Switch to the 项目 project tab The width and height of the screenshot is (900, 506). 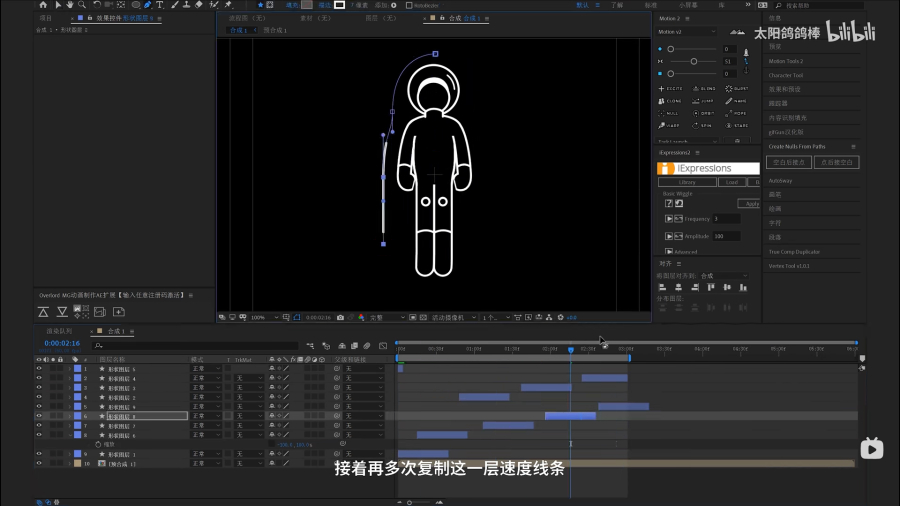[46, 18]
